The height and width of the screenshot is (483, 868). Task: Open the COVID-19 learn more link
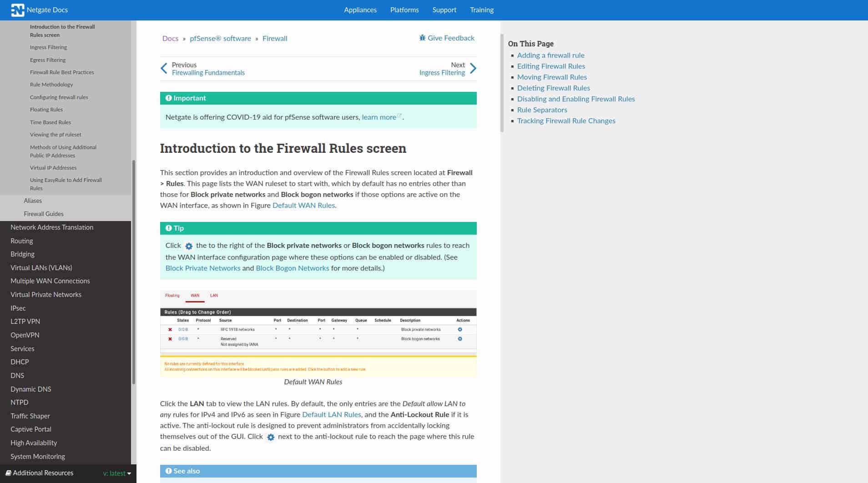(x=379, y=117)
